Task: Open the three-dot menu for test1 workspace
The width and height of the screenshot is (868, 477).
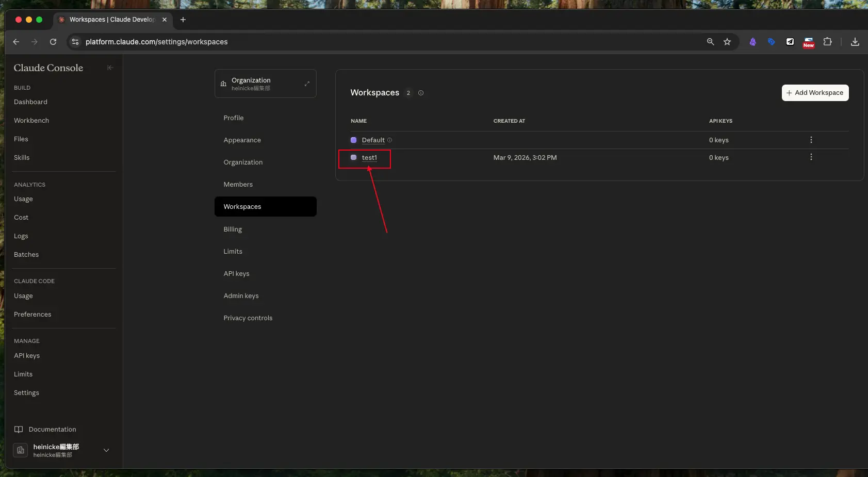Action: tap(811, 157)
